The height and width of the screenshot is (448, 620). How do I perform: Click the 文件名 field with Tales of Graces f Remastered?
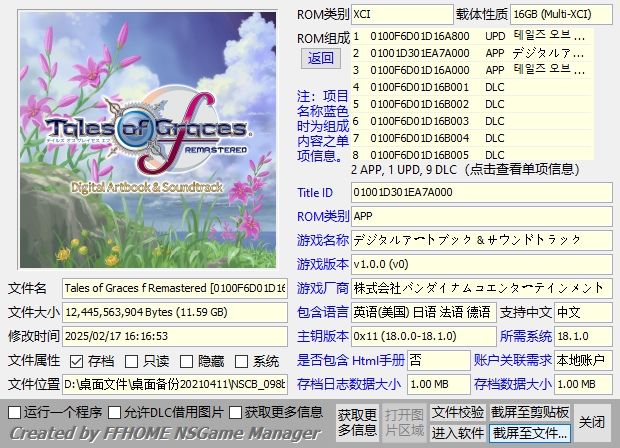(x=175, y=288)
